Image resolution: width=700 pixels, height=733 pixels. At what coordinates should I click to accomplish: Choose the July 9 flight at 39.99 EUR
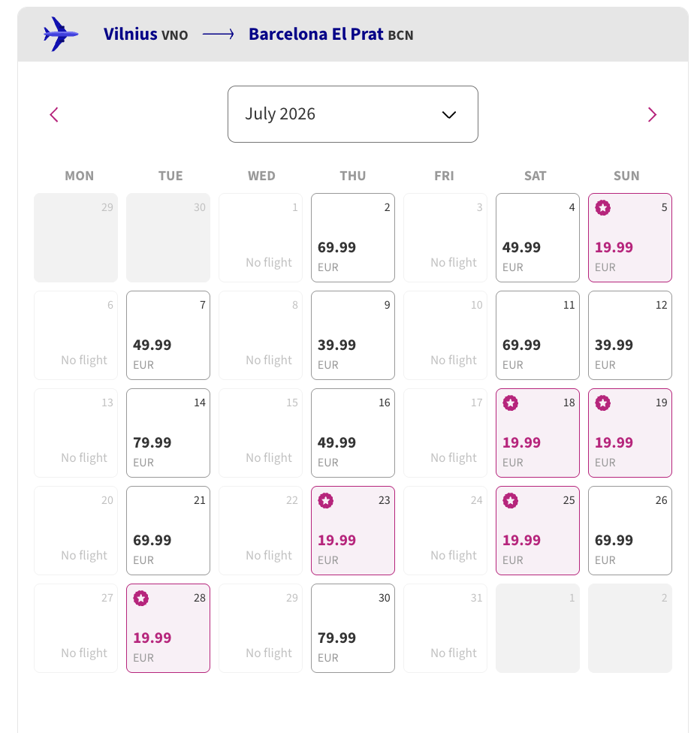(353, 336)
